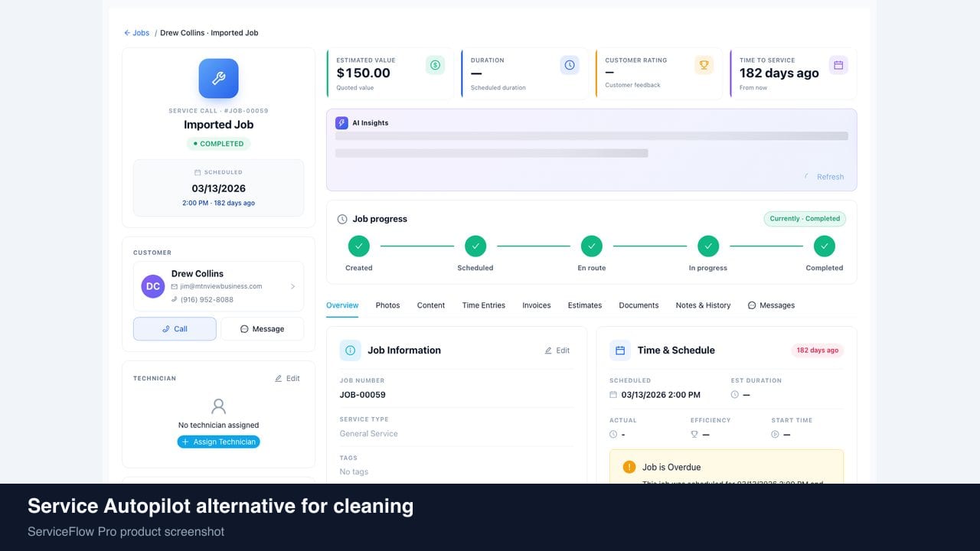The image size is (980, 551).
Task: Open the Content tab
Action: (431, 305)
